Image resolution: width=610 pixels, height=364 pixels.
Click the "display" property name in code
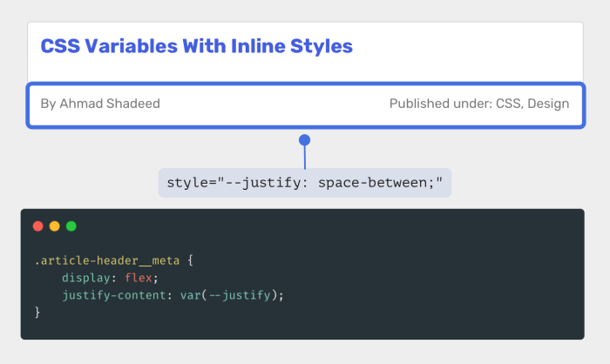pos(86,278)
